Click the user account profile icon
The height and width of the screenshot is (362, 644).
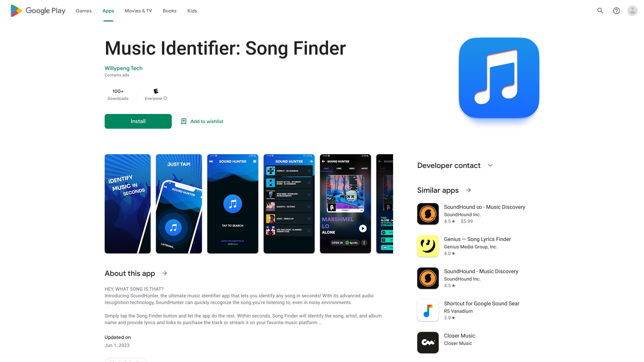pyautogui.click(x=632, y=11)
